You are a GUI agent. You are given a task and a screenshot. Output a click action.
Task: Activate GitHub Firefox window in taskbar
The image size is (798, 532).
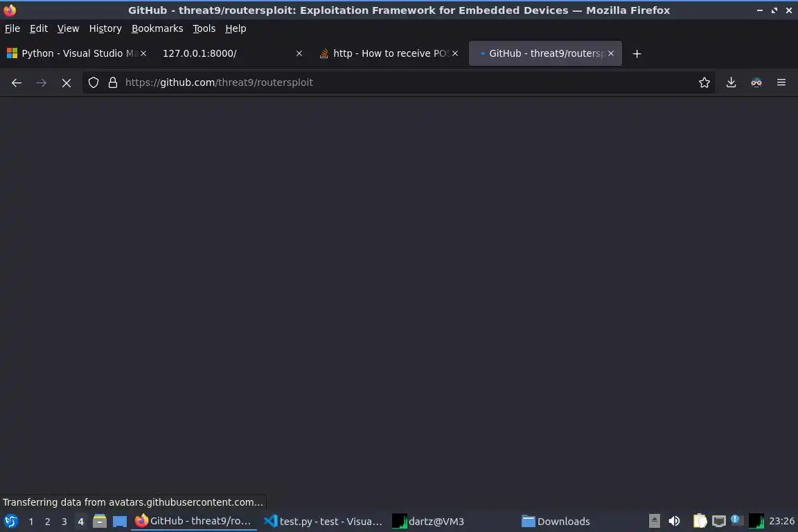[x=194, y=522]
